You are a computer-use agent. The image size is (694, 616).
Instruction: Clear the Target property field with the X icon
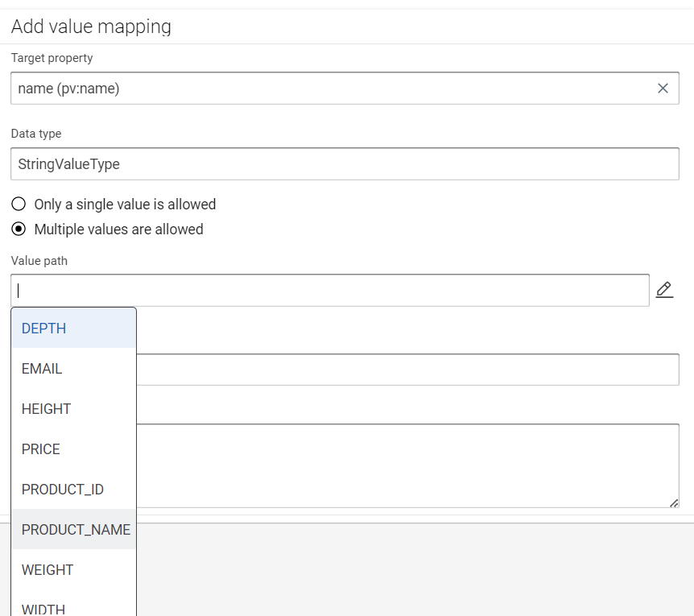pyautogui.click(x=663, y=89)
